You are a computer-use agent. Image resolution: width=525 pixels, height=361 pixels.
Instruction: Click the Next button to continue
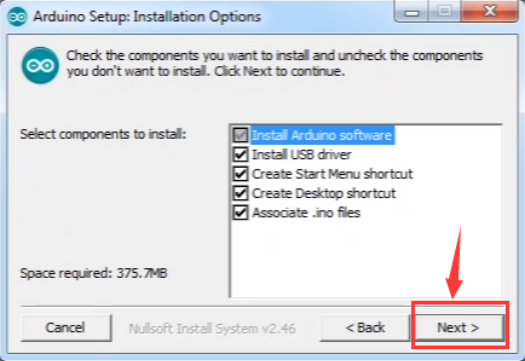[459, 328]
